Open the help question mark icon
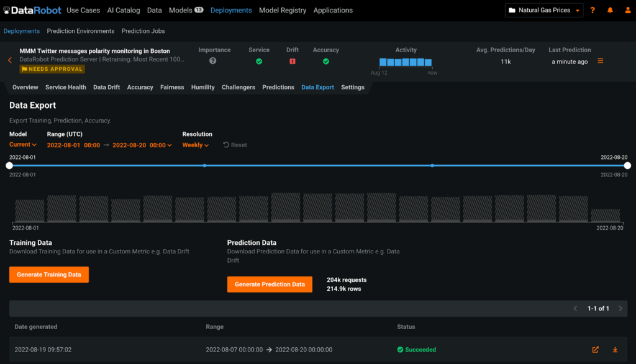Viewport: 636px width, 364px height. tap(592, 10)
